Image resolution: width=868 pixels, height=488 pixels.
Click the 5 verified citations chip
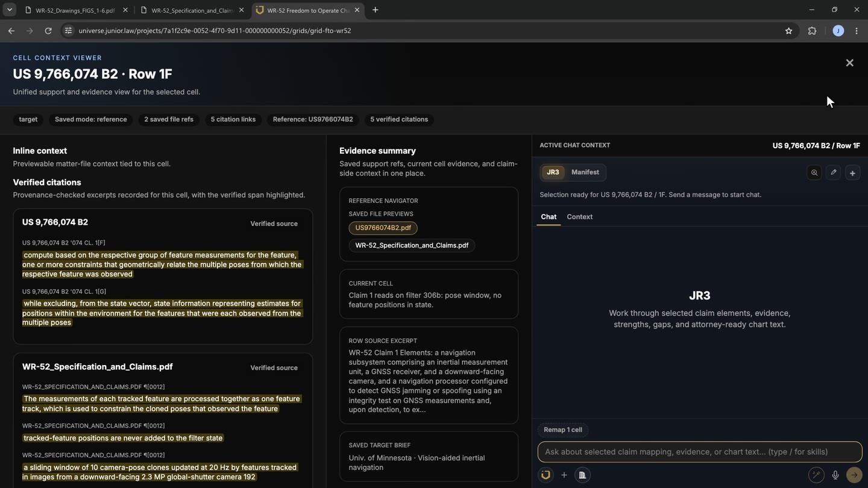click(x=399, y=119)
